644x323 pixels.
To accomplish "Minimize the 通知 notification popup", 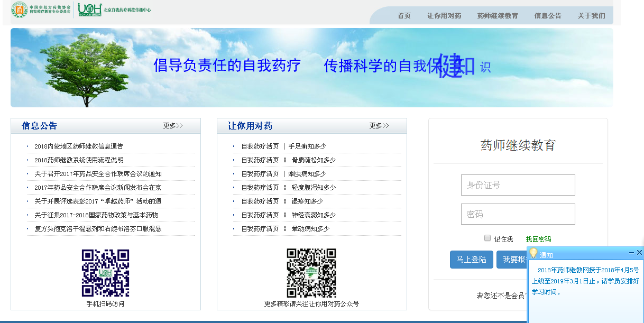I will 631,253.
